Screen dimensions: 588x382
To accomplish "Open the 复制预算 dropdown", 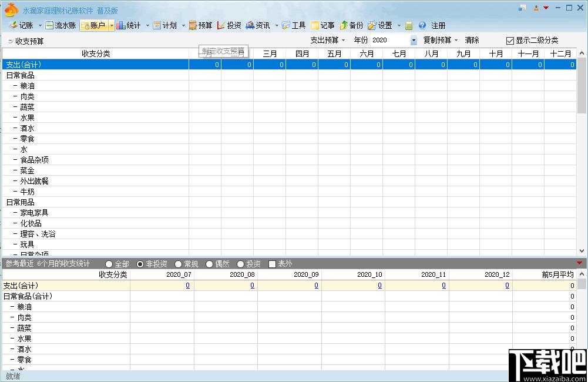I will [x=441, y=40].
